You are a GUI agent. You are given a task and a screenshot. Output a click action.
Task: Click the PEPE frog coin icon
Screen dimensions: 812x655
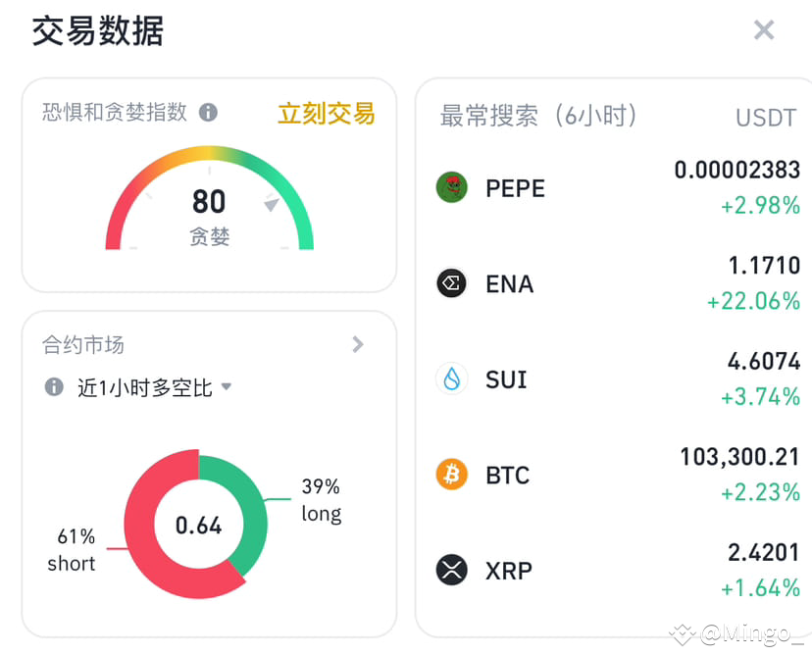pos(451,187)
